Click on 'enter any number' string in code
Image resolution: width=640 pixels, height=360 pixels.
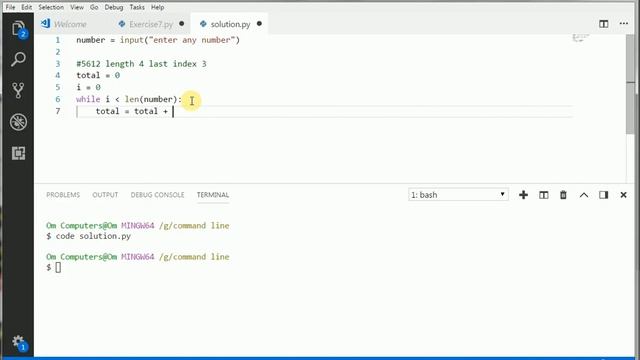(191, 40)
